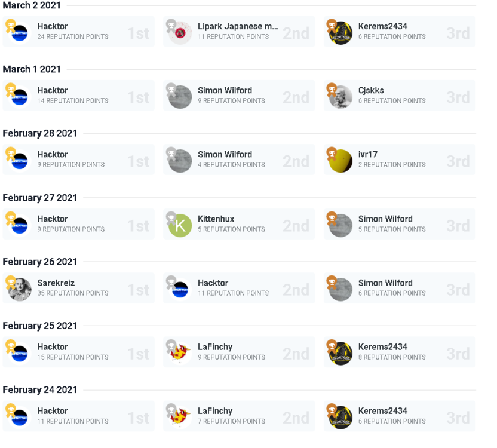
Task: Click Kerems2434's avatar under February 24 2021
Action: (340, 418)
